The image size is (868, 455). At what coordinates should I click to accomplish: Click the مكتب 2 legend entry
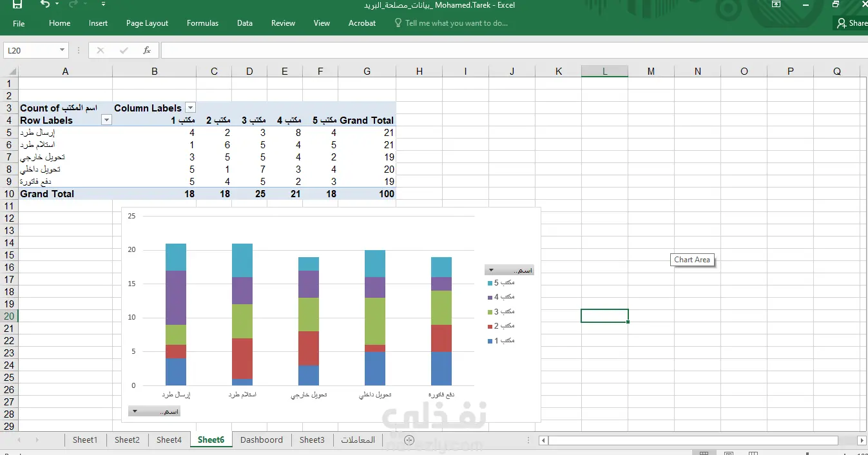tap(501, 326)
